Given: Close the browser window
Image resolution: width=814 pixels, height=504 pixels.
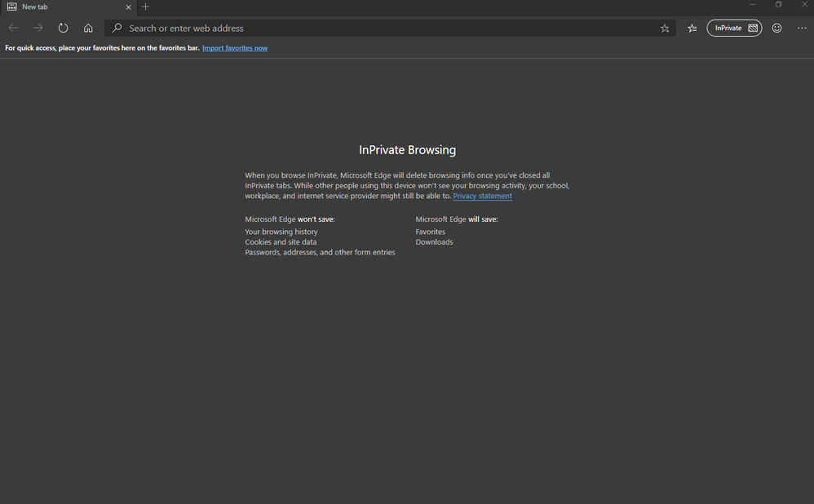Looking at the screenshot, I should 804,5.
